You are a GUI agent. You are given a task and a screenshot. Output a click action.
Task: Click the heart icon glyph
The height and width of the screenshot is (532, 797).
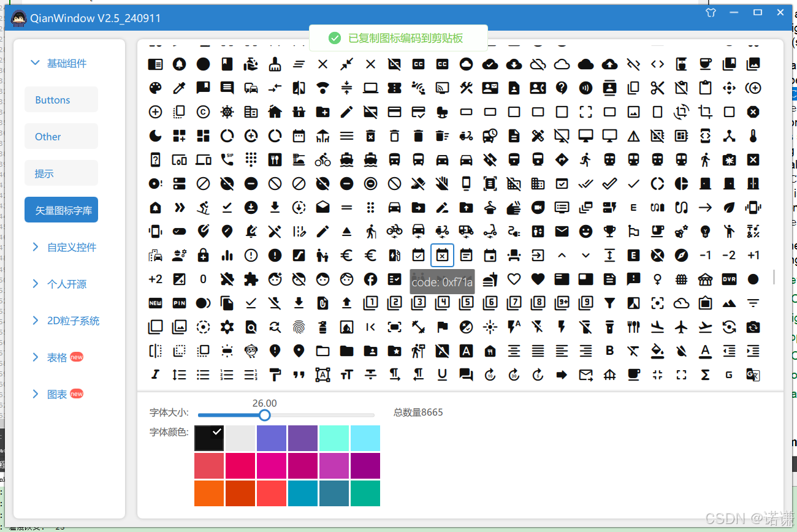538,279
